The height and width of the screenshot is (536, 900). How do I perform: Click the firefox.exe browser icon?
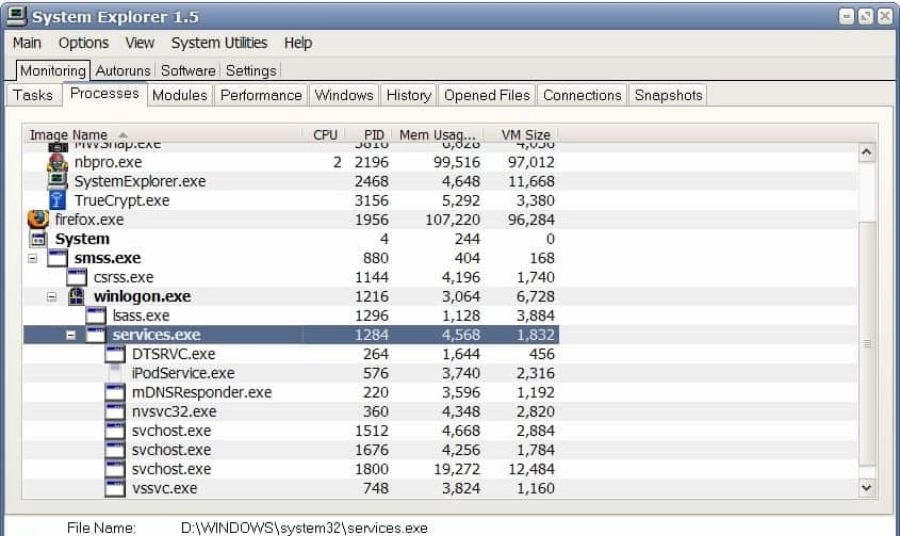[38, 219]
